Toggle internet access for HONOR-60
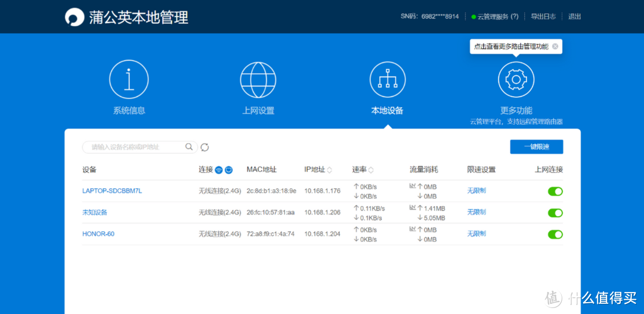 [555, 234]
